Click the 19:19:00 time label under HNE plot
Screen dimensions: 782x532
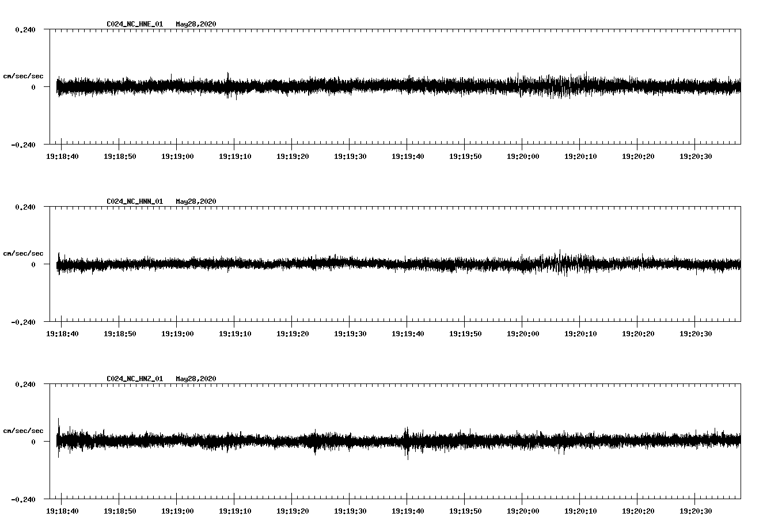(177, 156)
